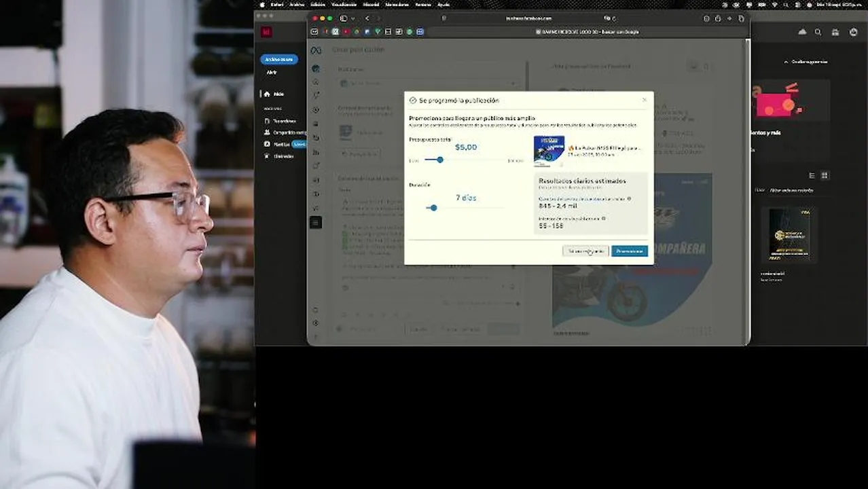Click the gray button left of Promocionar

point(585,251)
